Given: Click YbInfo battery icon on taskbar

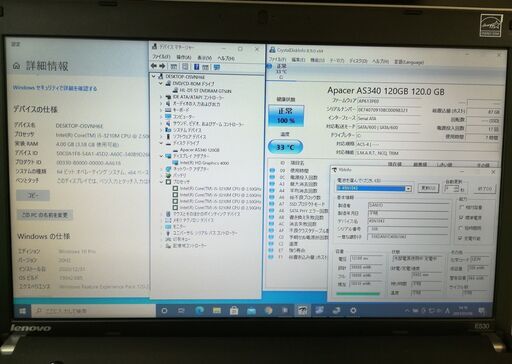Looking at the screenshot, I should [302, 311].
